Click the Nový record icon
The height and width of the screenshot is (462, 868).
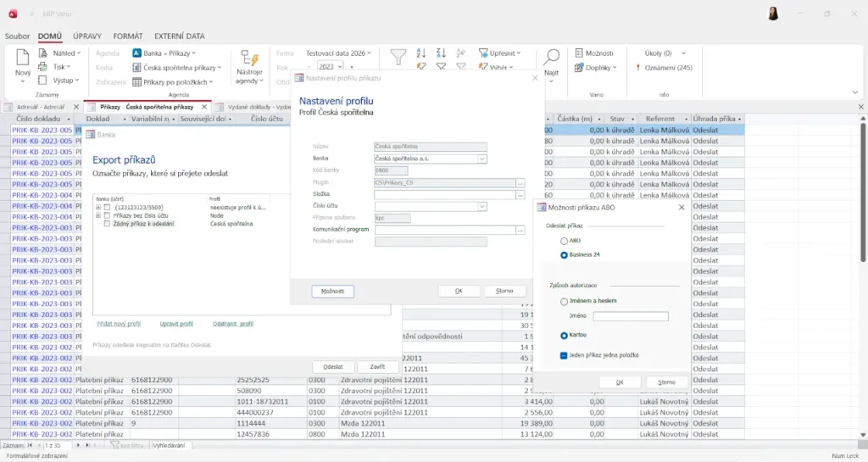(23, 58)
